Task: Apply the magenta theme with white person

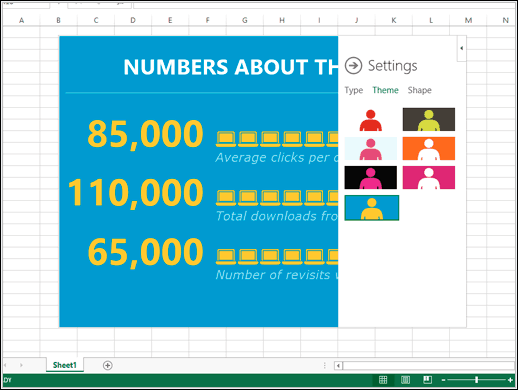Action: point(429,177)
